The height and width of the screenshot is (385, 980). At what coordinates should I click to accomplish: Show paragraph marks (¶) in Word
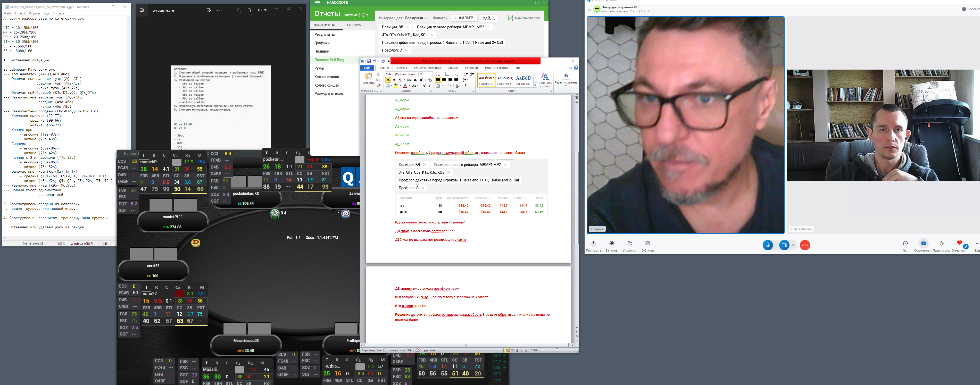pyautogui.click(x=466, y=86)
